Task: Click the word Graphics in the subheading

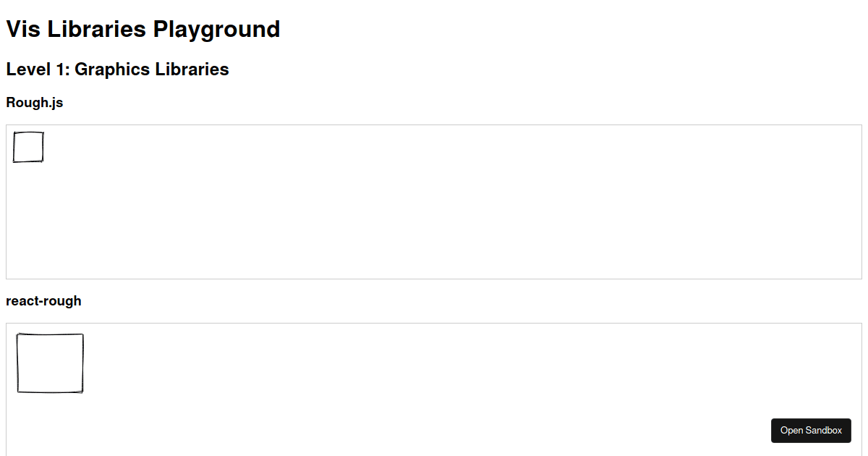Action: [112, 69]
